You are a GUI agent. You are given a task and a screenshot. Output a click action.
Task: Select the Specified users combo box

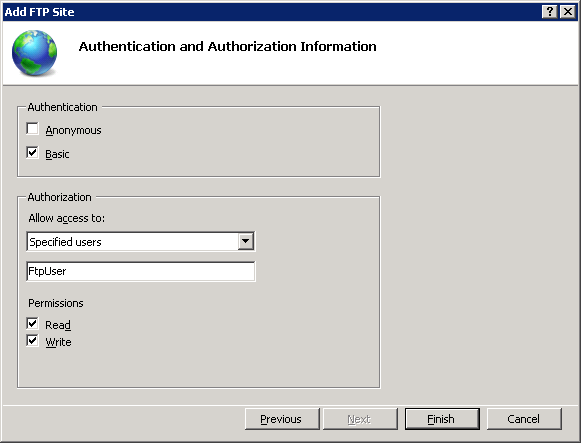coord(140,242)
